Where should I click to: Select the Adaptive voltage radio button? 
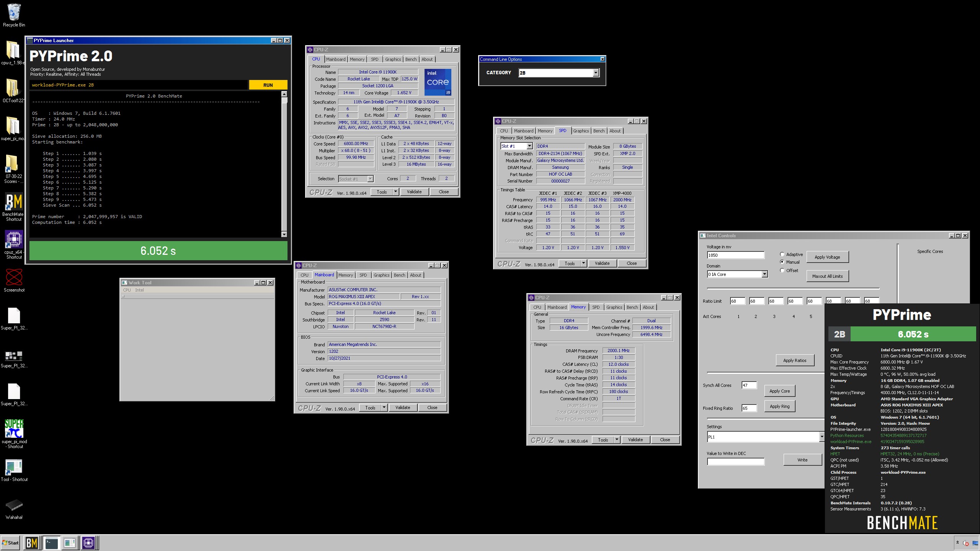click(782, 254)
